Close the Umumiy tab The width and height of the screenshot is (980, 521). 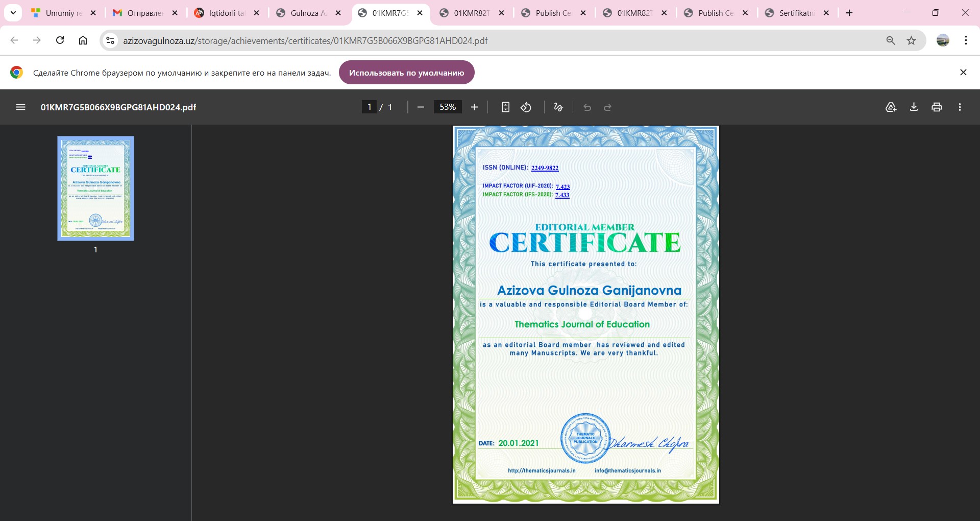click(x=93, y=13)
